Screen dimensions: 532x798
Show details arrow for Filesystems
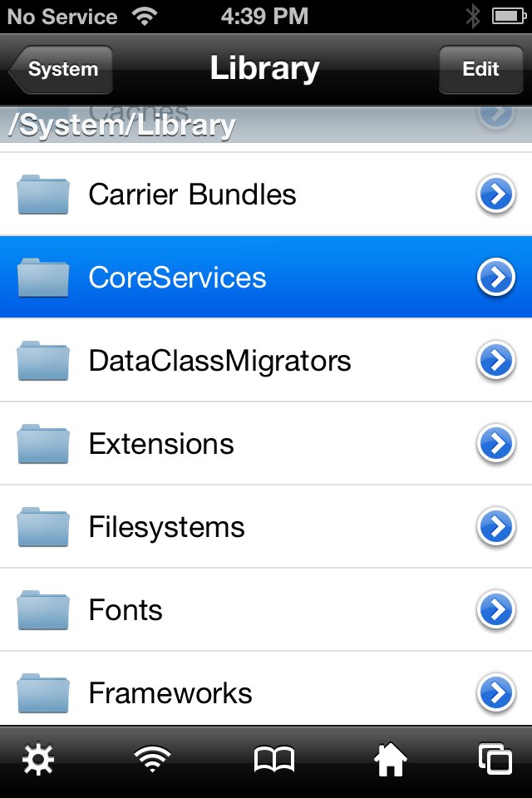click(496, 527)
